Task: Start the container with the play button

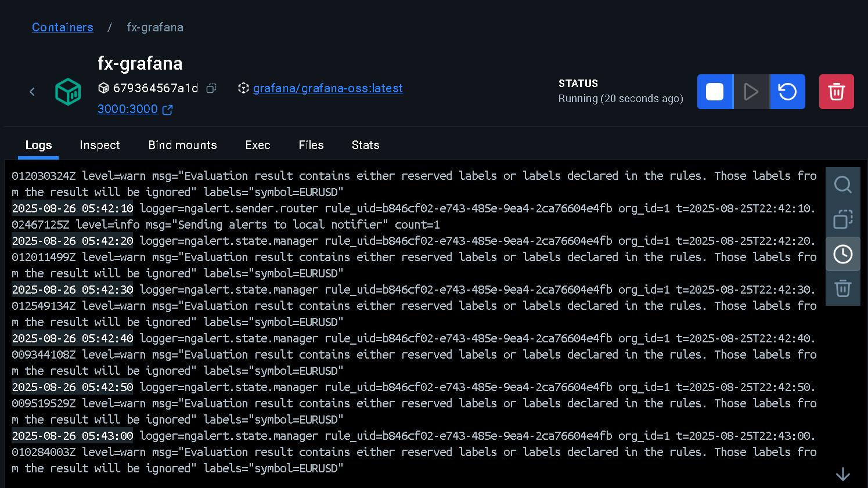Action: [751, 92]
